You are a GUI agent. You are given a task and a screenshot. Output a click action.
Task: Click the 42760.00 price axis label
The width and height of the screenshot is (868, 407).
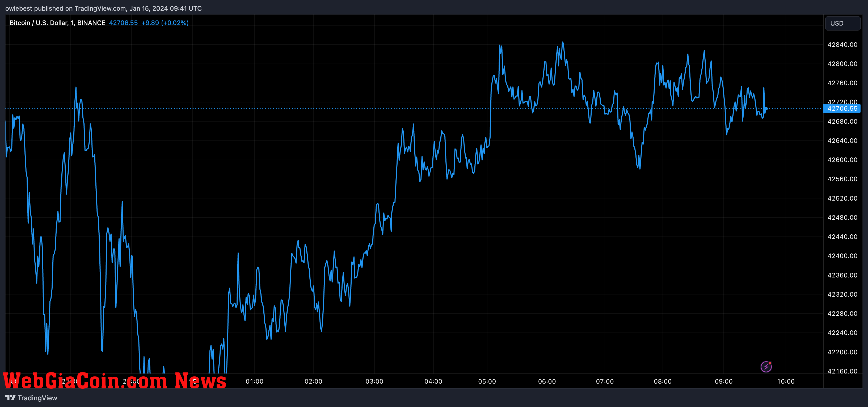click(x=842, y=83)
